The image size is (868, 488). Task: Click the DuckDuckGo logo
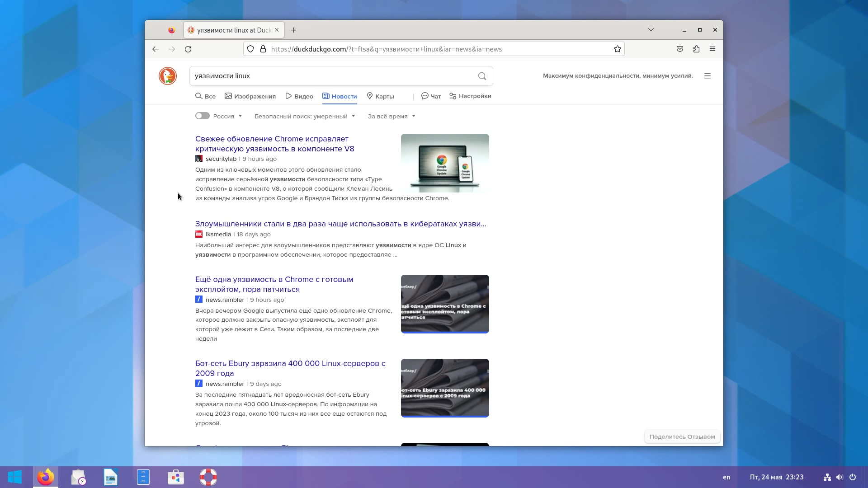[x=167, y=76]
